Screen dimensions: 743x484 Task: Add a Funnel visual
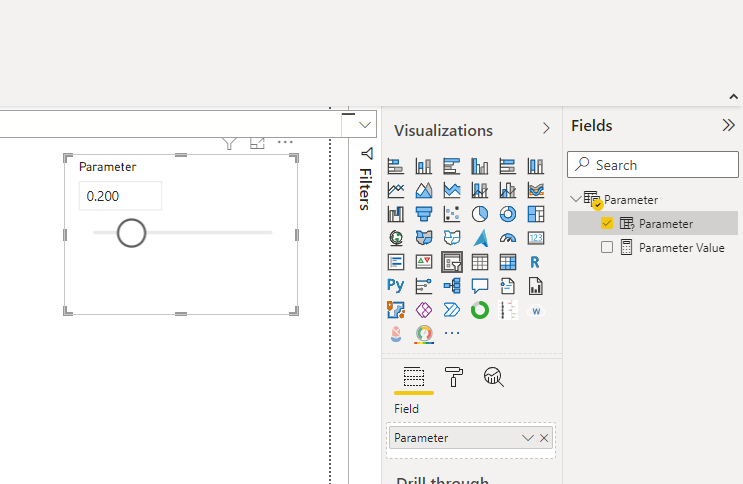[424, 214]
